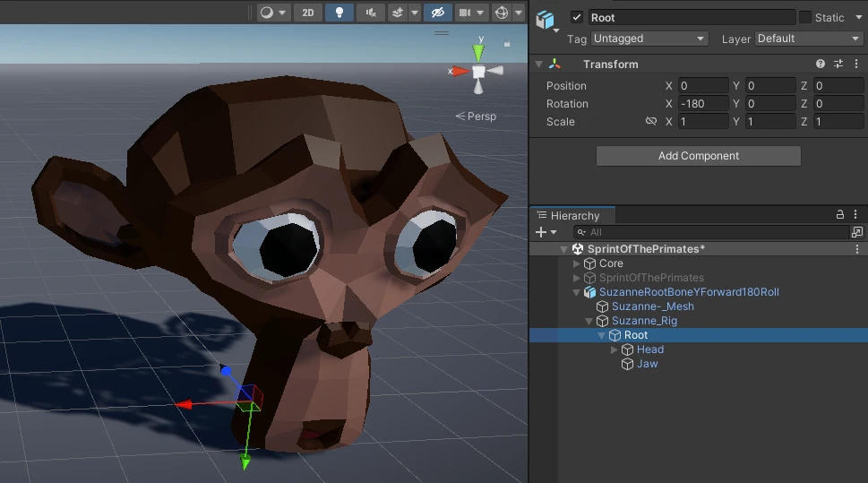Viewport: 868px width, 483px height.
Task: Collapse the Root bone foldout
Action: 601,336
